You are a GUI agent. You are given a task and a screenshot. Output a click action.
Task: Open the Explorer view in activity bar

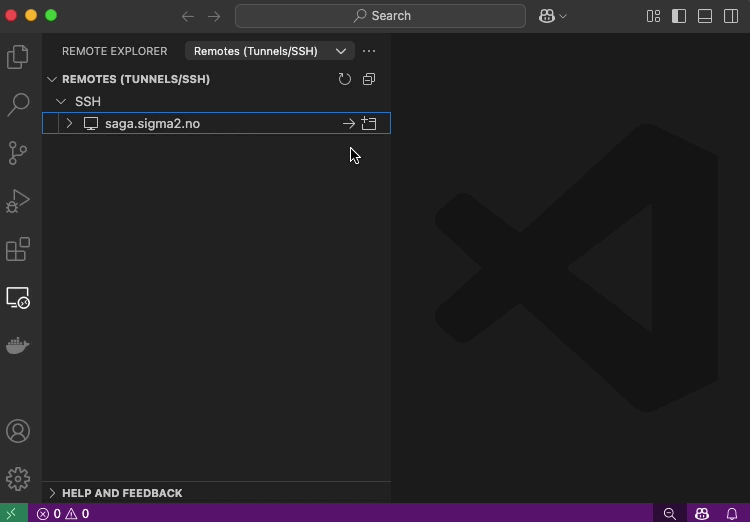tap(18, 57)
